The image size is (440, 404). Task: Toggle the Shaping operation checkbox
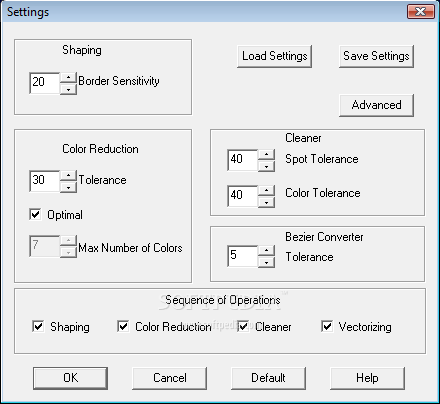point(38,326)
